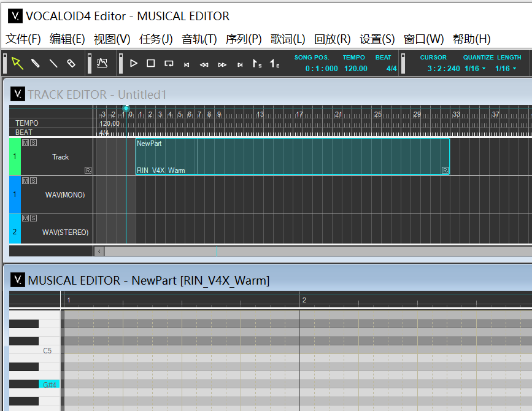Stop playback with the Stop button

pos(151,63)
